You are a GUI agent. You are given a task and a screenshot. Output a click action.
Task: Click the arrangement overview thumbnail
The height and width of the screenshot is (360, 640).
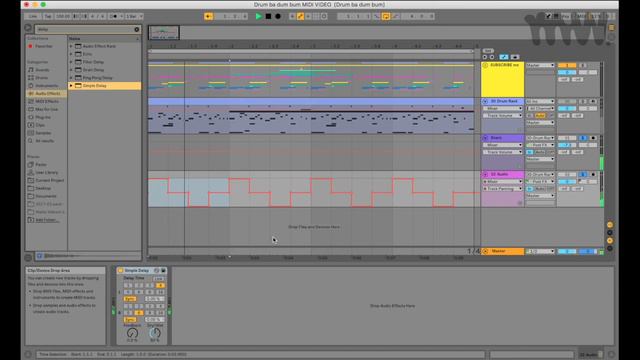tap(164, 32)
